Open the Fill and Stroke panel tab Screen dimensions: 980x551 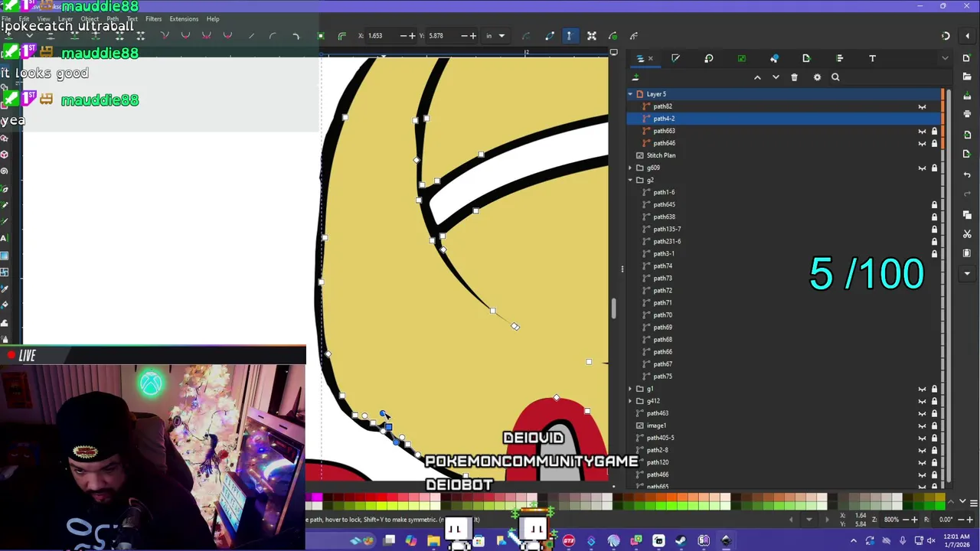point(675,58)
